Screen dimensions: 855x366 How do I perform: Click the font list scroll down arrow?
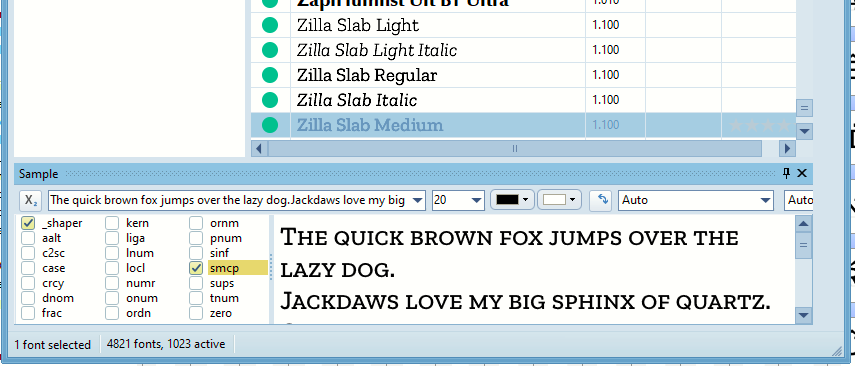(x=804, y=131)
